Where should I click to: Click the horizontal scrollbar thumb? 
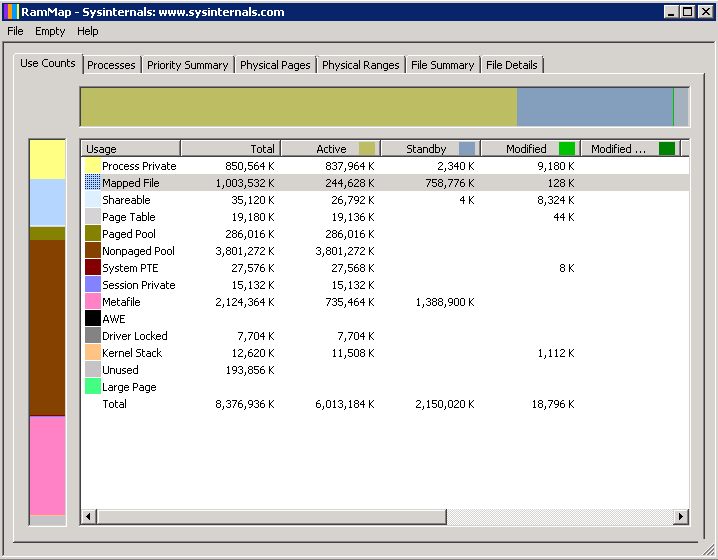click(x=272, y=517)
